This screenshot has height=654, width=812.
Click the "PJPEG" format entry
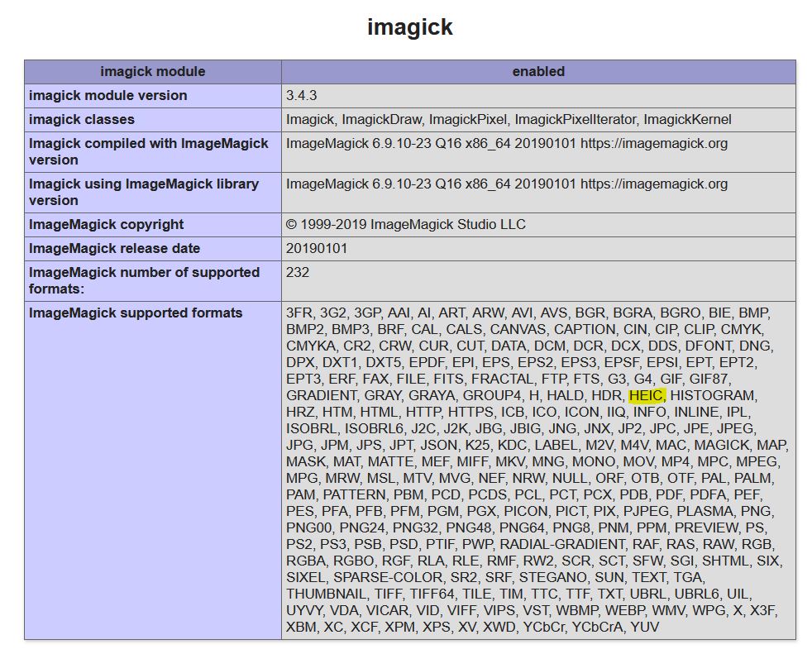tap(646, 511)
